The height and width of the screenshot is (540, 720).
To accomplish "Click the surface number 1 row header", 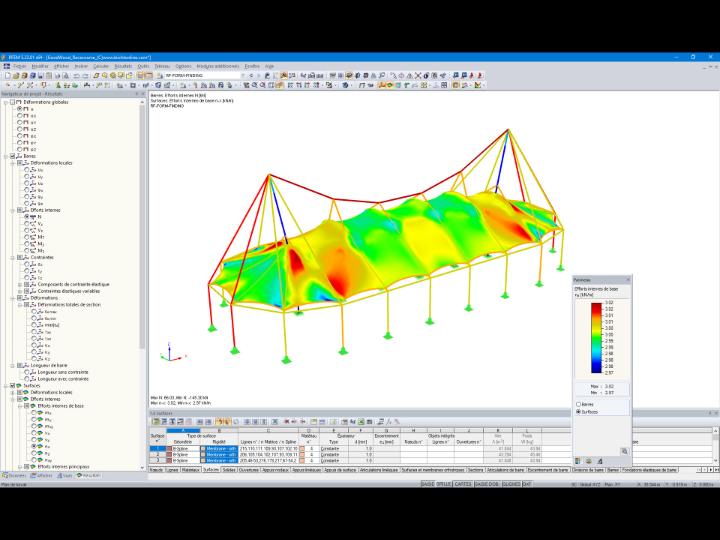I will click(x=158, y=449).
